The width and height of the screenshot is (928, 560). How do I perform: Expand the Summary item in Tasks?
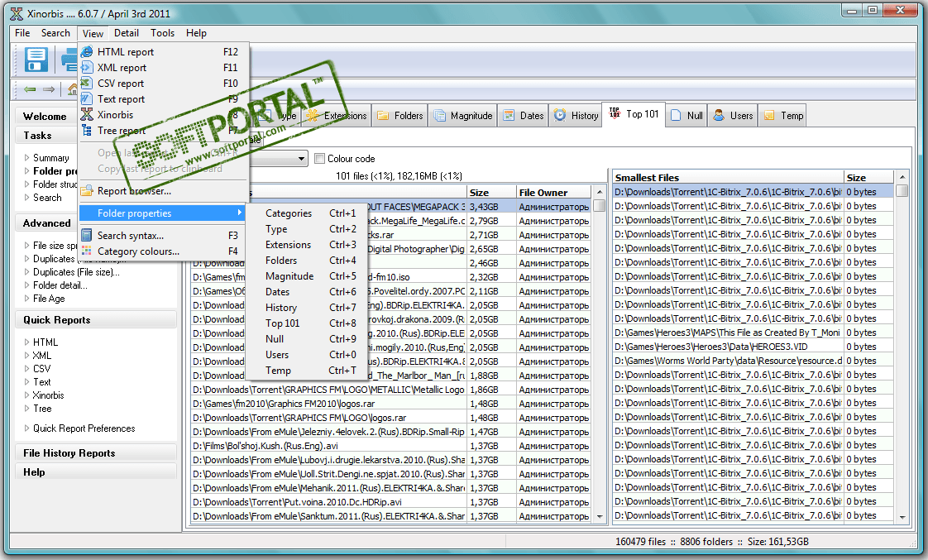[26, 158]
